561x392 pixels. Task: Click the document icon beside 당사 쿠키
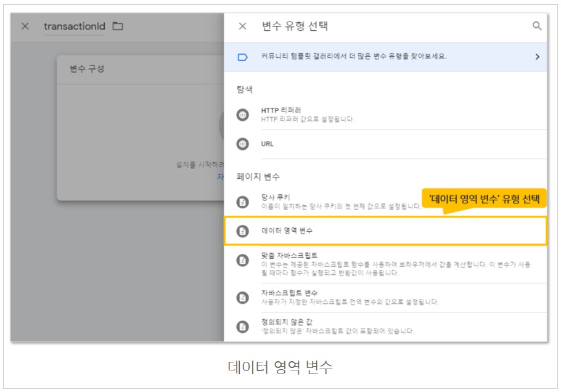(x=242, y=202)
